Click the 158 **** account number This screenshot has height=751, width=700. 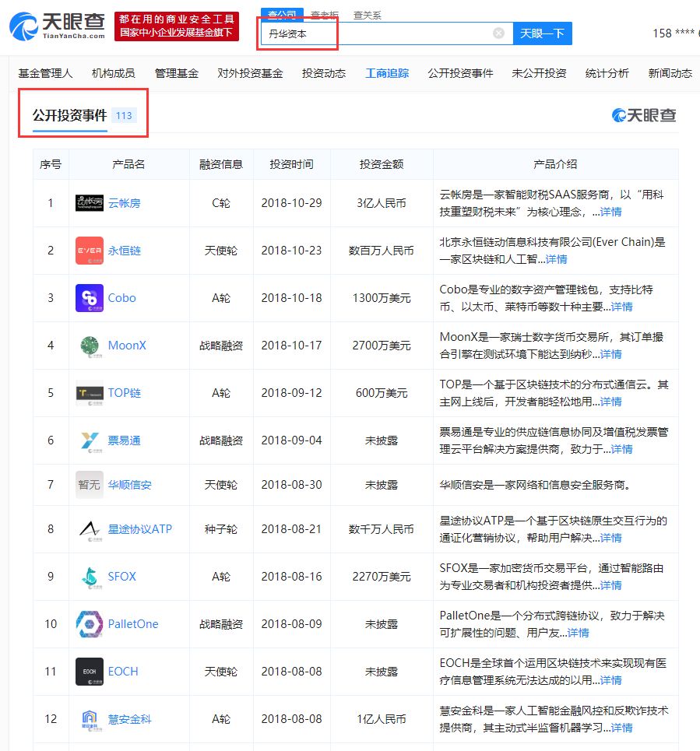click(x=676, y=33)
